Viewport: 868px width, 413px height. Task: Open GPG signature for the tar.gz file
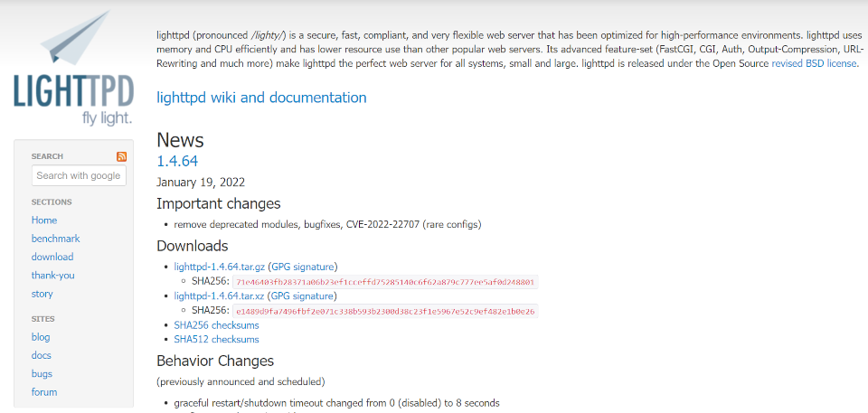pos(303,267)
